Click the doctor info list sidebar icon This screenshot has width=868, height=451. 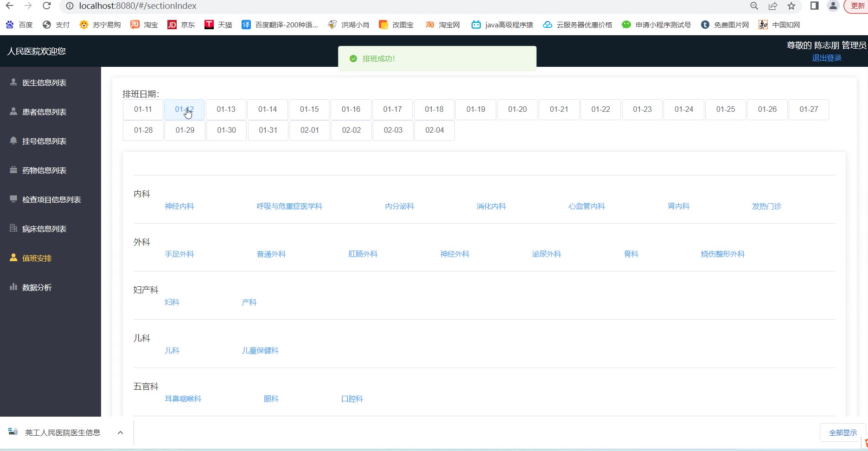click(13, 82)
